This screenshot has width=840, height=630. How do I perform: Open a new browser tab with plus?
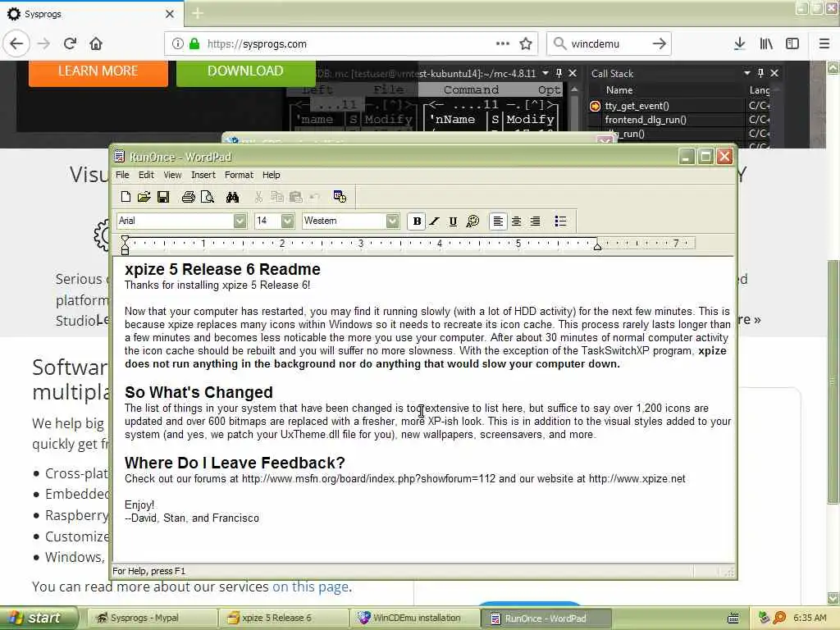pyautogui.click(x=198, y=13)
